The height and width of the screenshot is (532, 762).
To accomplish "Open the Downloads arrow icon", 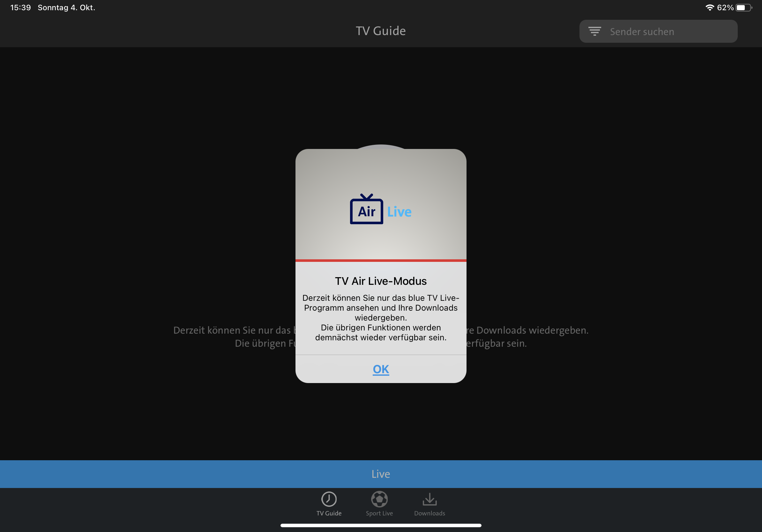I will (430, 499).
